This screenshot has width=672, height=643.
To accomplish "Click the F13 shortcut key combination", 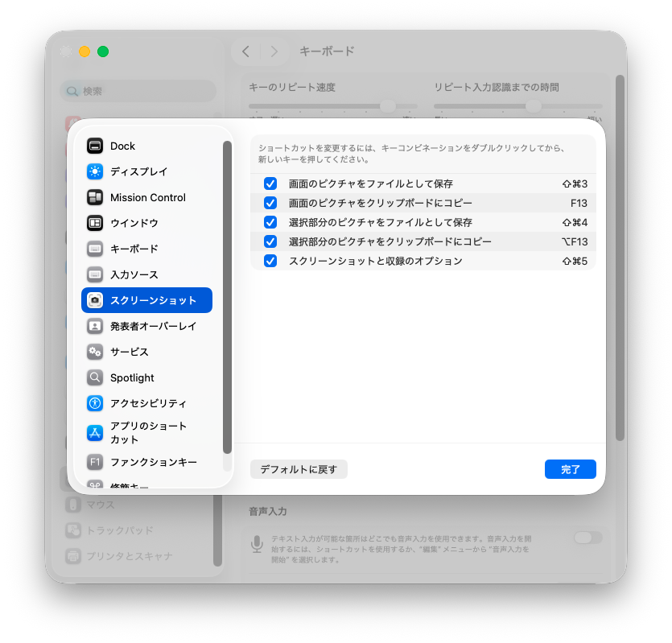I will point(579,203).
